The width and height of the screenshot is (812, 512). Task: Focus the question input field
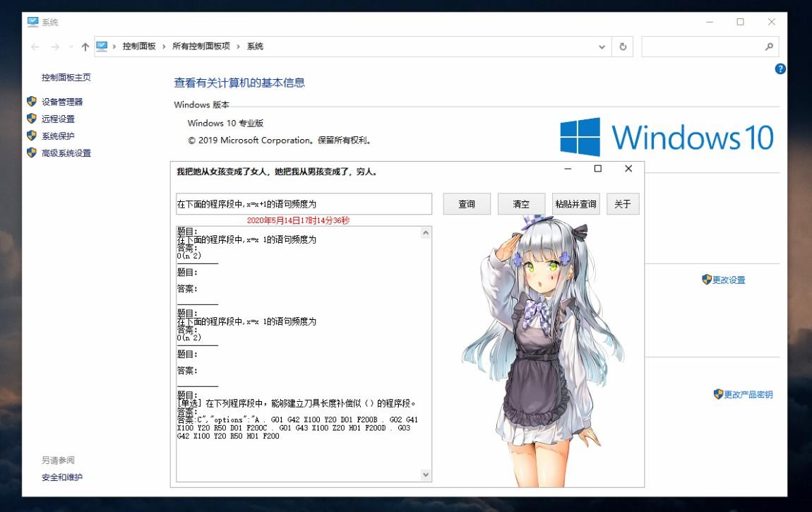coord(304,204)
